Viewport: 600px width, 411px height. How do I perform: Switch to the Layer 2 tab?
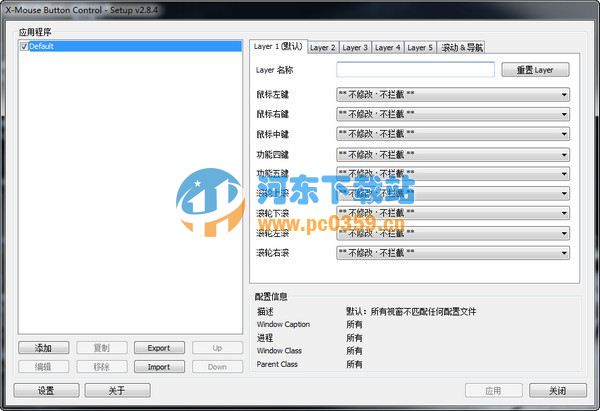pos(323,47)
